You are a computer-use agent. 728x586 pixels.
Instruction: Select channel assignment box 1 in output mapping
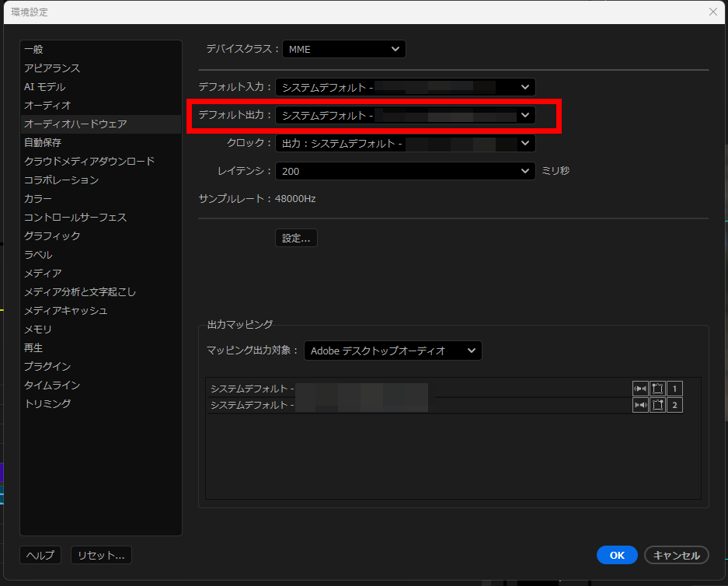pyautogui.click(x=674, y=389)
